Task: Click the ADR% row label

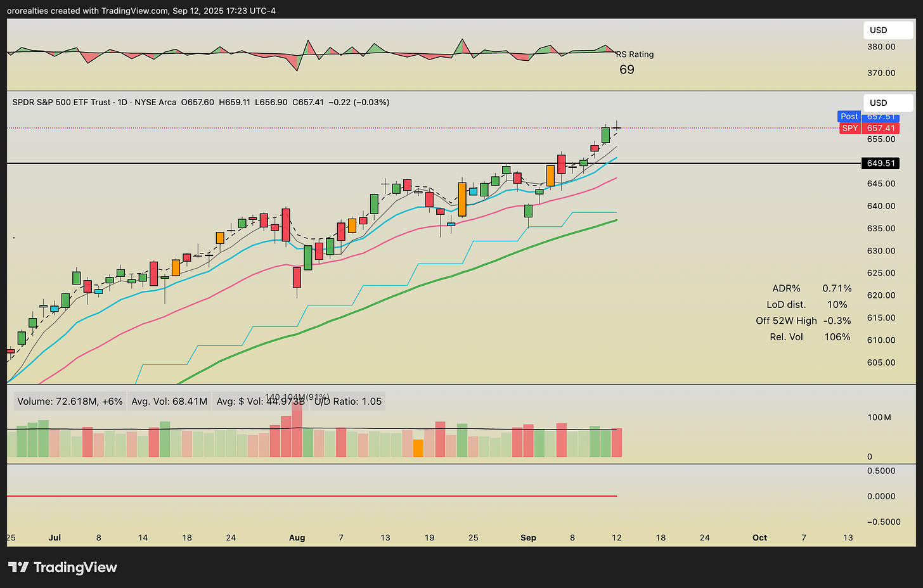Action: coord(786,288)
